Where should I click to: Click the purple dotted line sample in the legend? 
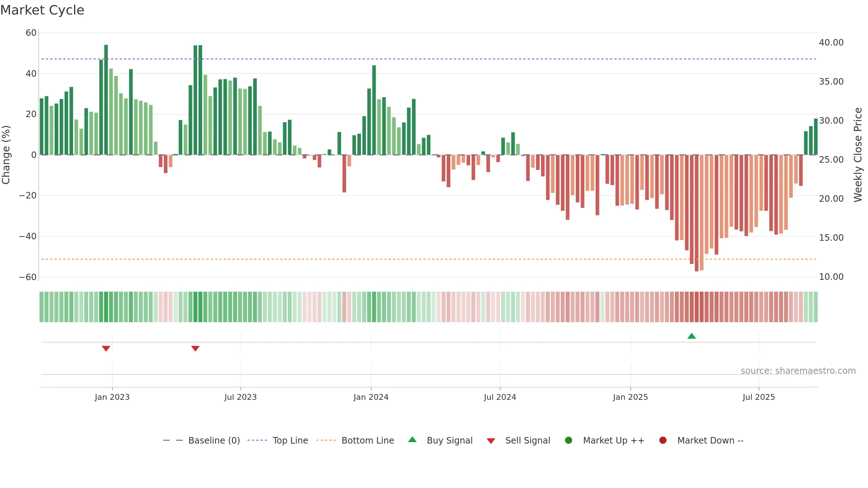click(x=257, y=440)
